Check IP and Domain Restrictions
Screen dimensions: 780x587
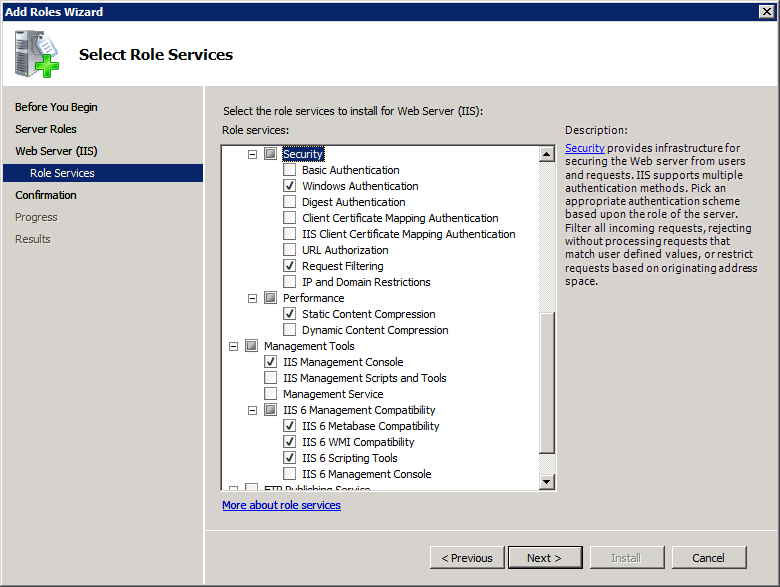click(290, 282)
